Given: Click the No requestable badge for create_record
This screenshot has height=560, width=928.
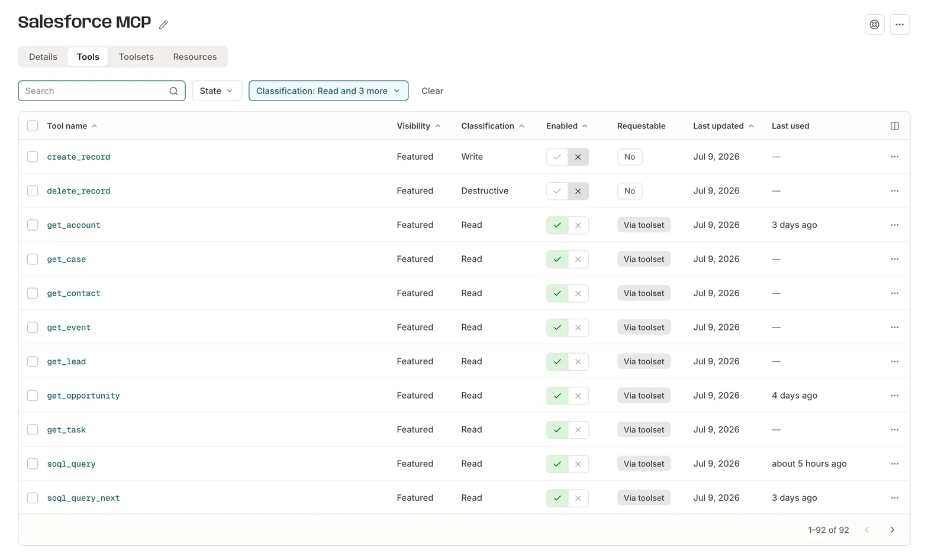Looking at the screenshot, I should [x=630, y=157].
